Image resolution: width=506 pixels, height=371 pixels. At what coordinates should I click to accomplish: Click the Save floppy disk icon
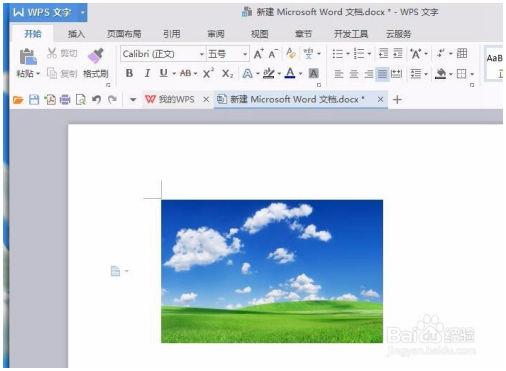coord(34,99)
